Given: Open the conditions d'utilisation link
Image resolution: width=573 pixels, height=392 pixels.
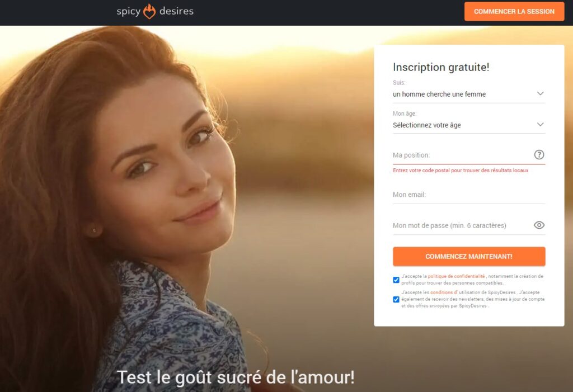Looking at the screenshot, I should [x=444, y=292].
